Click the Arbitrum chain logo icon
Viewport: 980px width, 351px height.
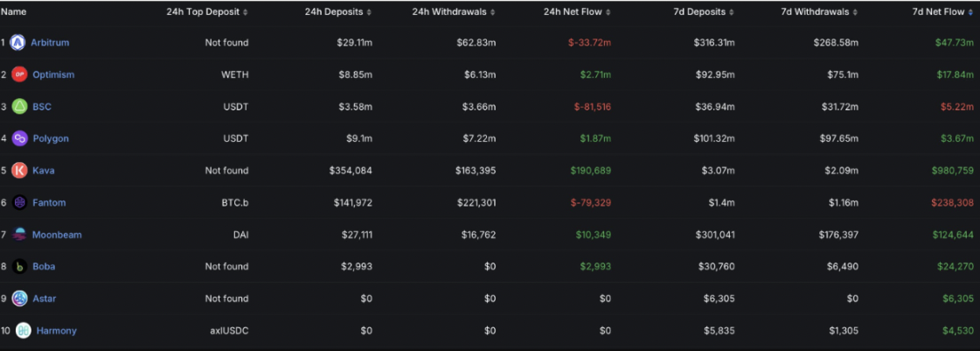coord(17,43)
